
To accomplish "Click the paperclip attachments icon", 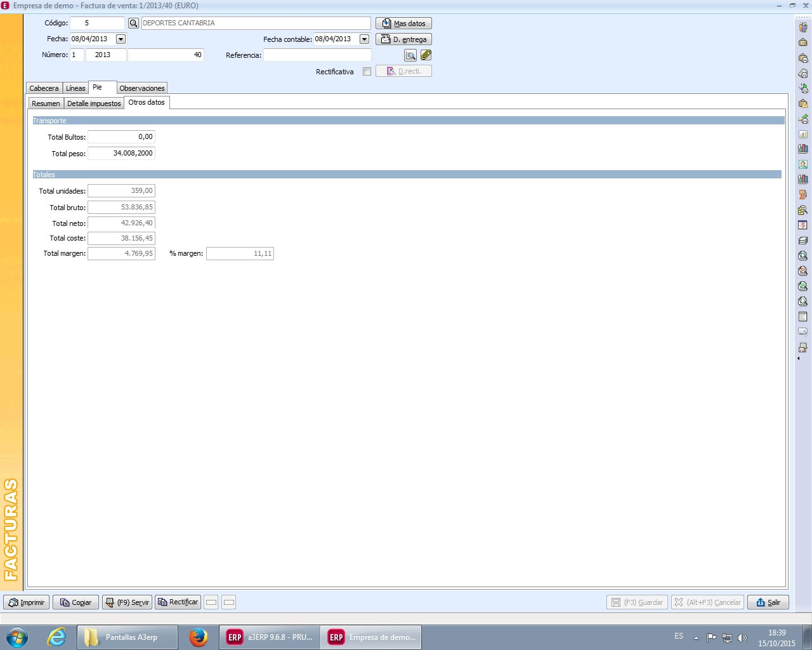I will (426, 55).
